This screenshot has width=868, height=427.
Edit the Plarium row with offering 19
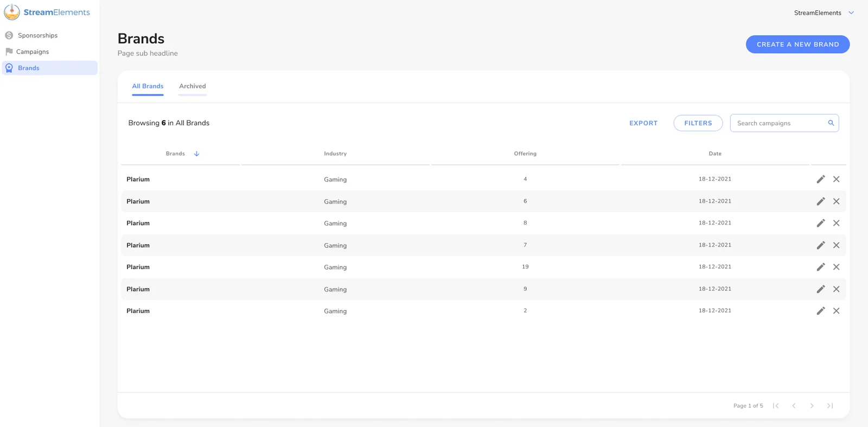click(x=821, y=267)
